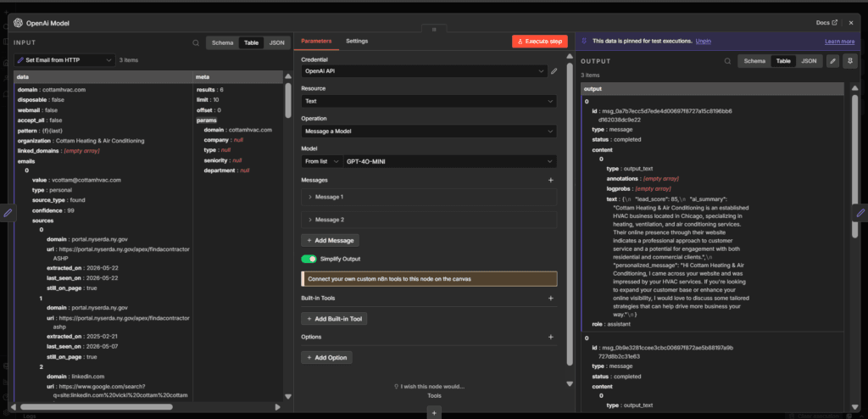Open the Operation dropdown Message a Model
The width and height of the screenshot is (868, 419).
429,131
